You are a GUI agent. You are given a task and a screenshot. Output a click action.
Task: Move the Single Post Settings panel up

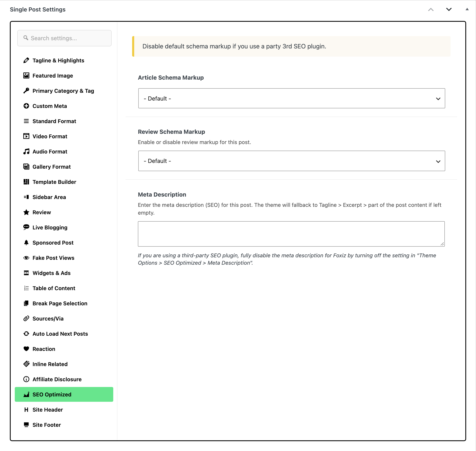[431, 9]
